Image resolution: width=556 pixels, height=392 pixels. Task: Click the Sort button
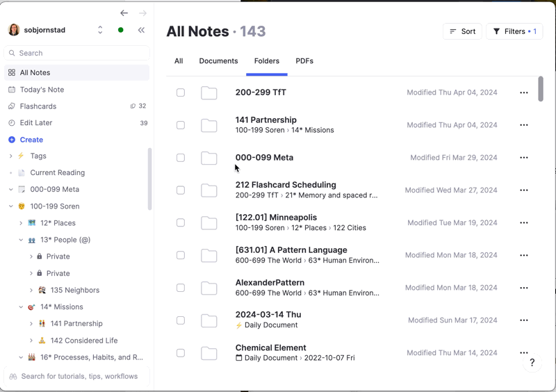462,31
